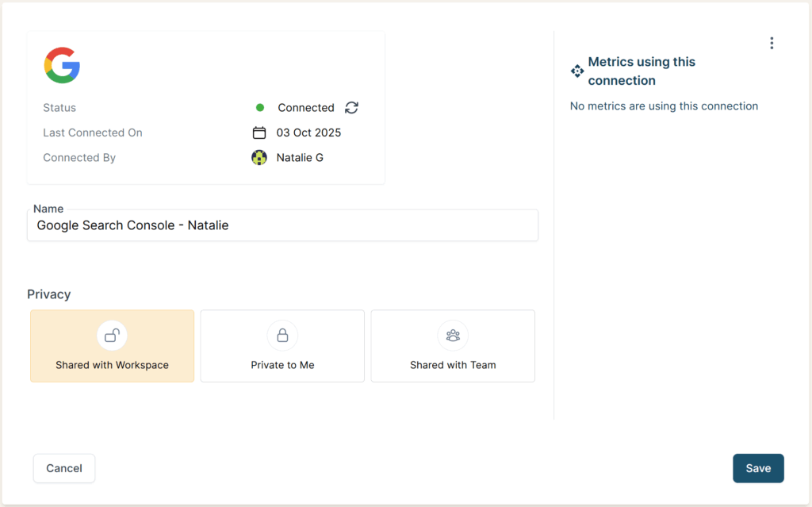Select Shared with Team privacy option
The height and width of the screenshot is (507, 812).
[453, 347]
